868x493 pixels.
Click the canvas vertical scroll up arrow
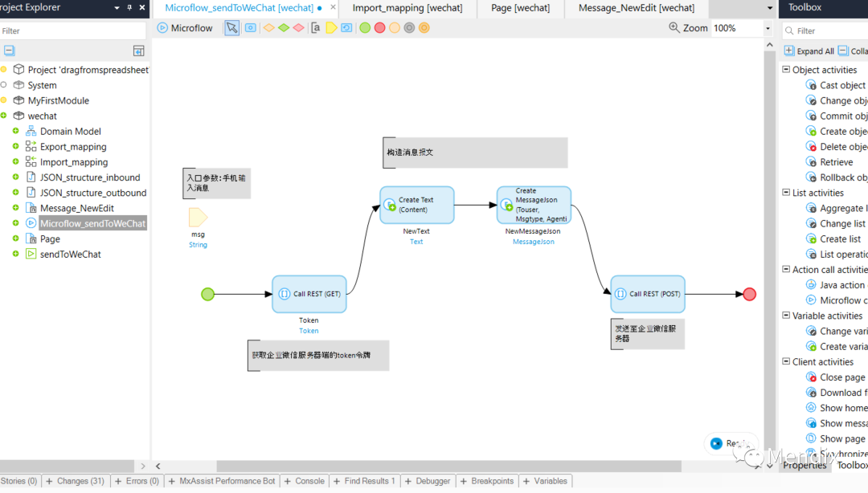(769, 45)
